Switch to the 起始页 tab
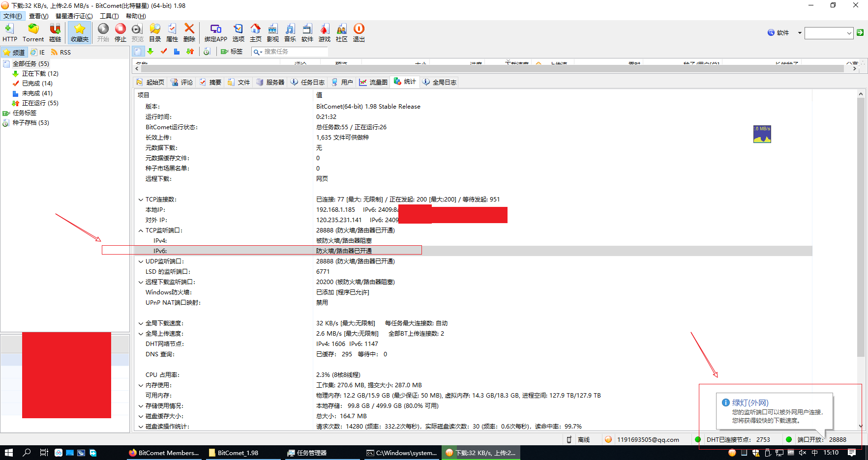The width and height of the screenshot is (868, 460). tap(150, 82)
